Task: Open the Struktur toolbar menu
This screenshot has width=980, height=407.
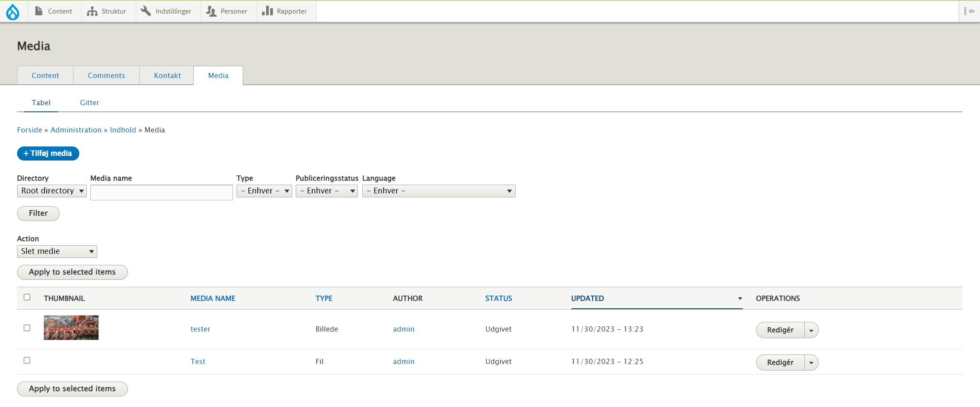Action: tap(107, 11)
